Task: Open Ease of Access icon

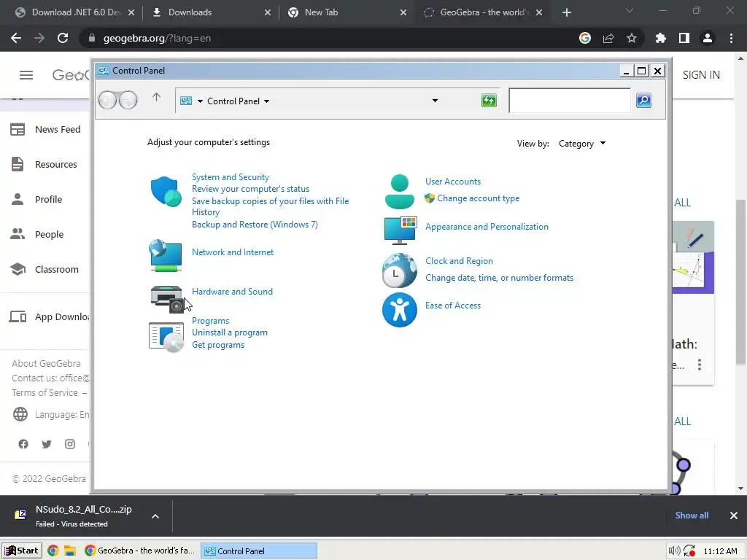Action: point(399,309)
